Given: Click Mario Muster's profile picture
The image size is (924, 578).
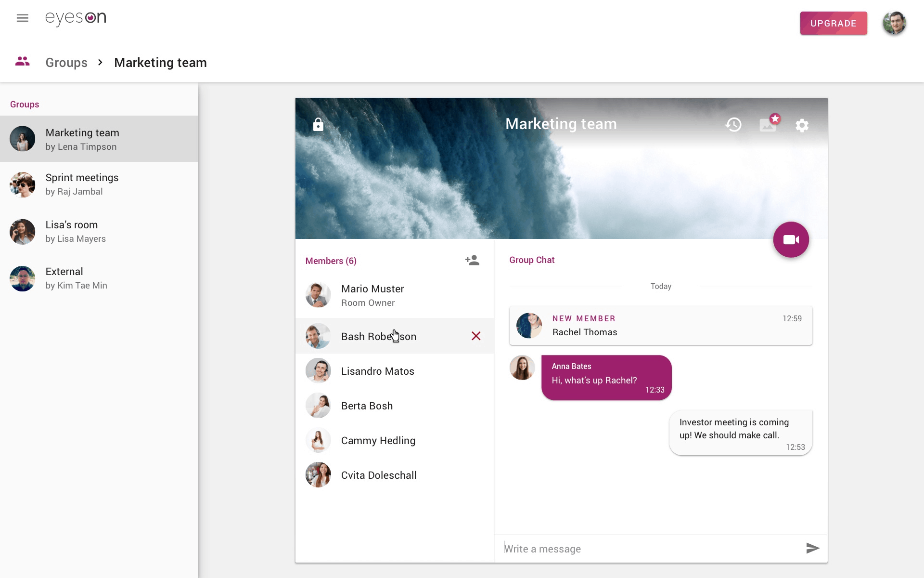Looking at the screenshot, I should click(318, 294).
